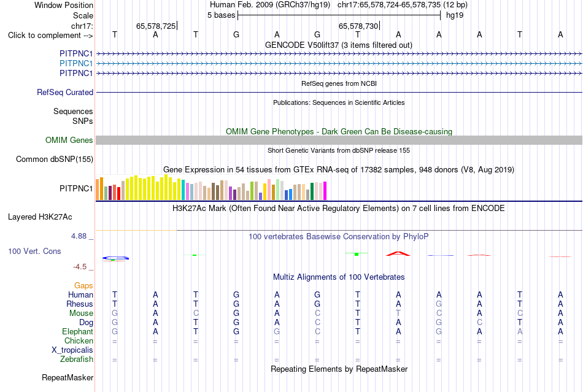Click 'Gene Expression in 54 tissues' GTEx title
This screenshot has height=392, width=583.
338,170
